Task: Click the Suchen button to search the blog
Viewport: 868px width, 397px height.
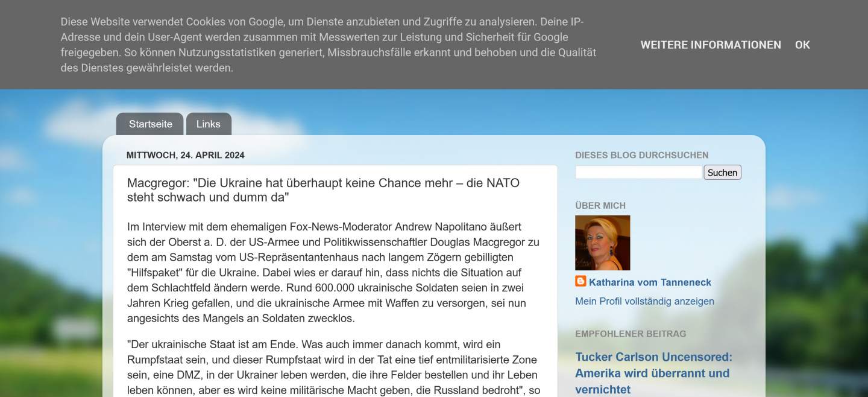Action: 722,172
